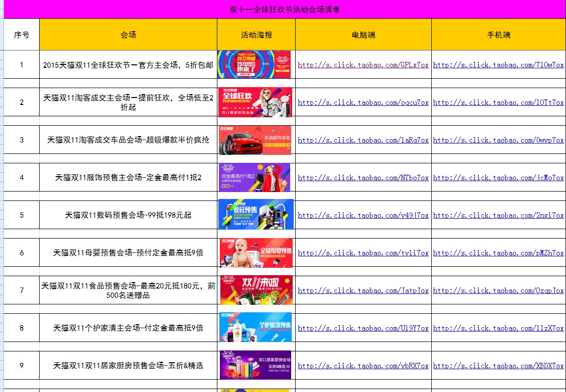This screenshot has width=566, height=392.
Task: Open PC link ending GPLx7ox for official main venue
Action: [x=363, y=65]
